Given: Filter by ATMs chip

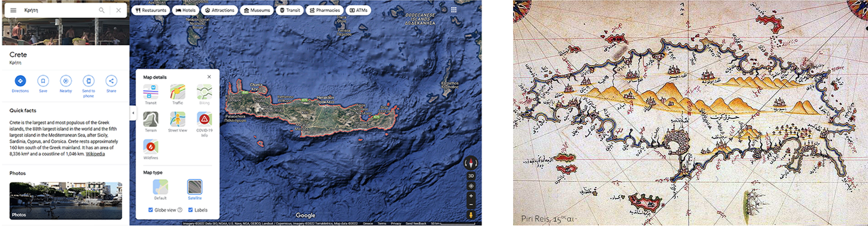Looking at the screenshot, I should click(x=359, y=10).
